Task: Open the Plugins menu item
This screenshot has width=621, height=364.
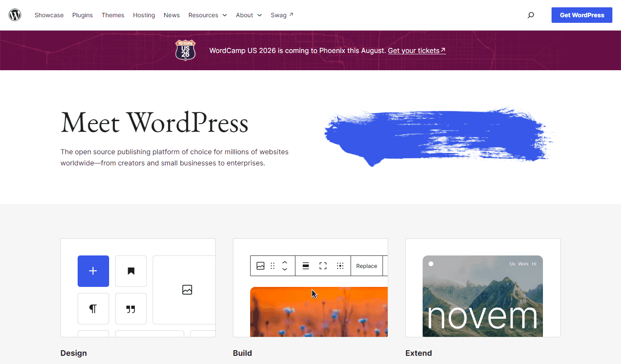Action: (82, 15)
